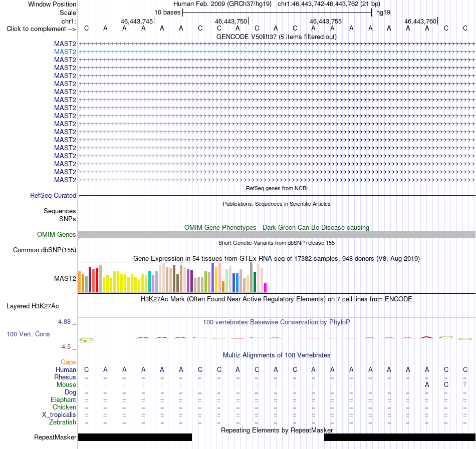
Task: Click position marker 46,443,745
Action: [x=137, y=21]
